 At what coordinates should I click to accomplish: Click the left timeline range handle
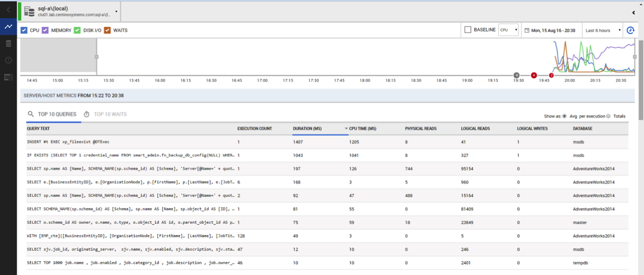[x=97, y=57]
